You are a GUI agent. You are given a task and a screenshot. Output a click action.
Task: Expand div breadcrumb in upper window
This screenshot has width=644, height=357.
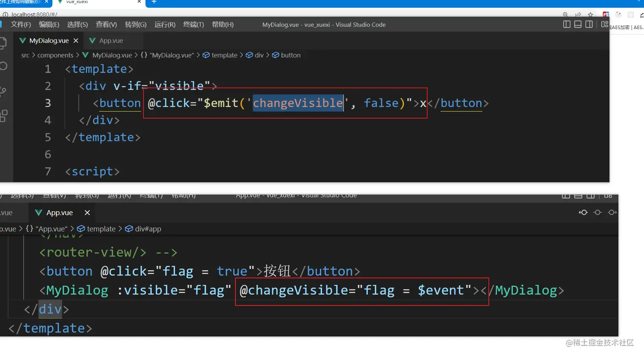[255, 55]
